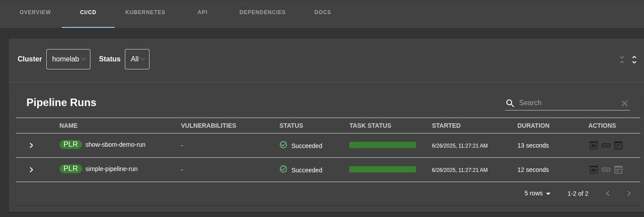Click the eye icon for show-sbom-demo-run

(x=594, y=145)
